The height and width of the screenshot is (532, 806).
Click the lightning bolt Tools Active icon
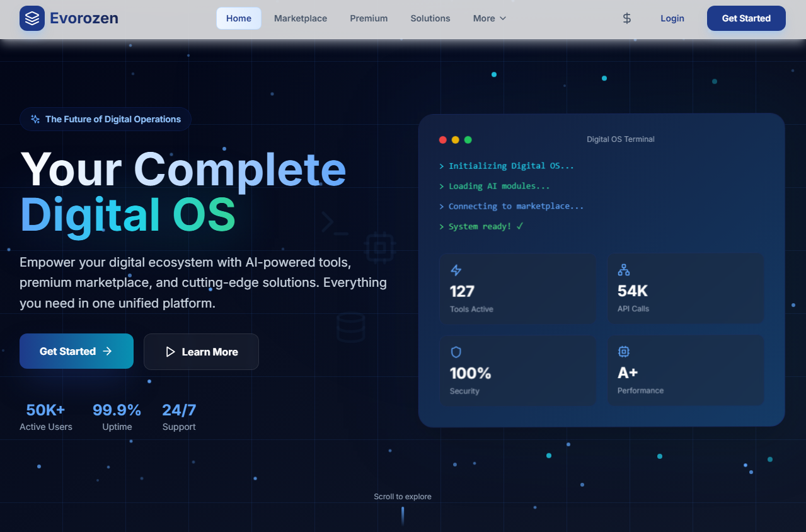[456, 270]
